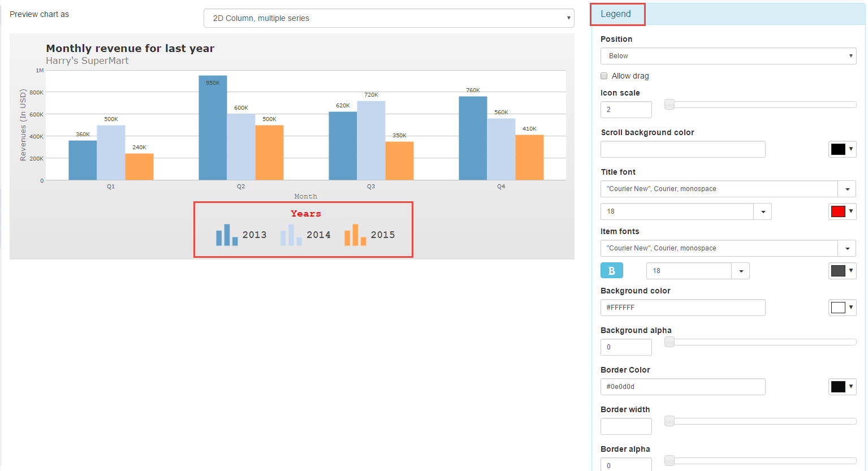Open the item font size 18 dropdown

[740, 271]
